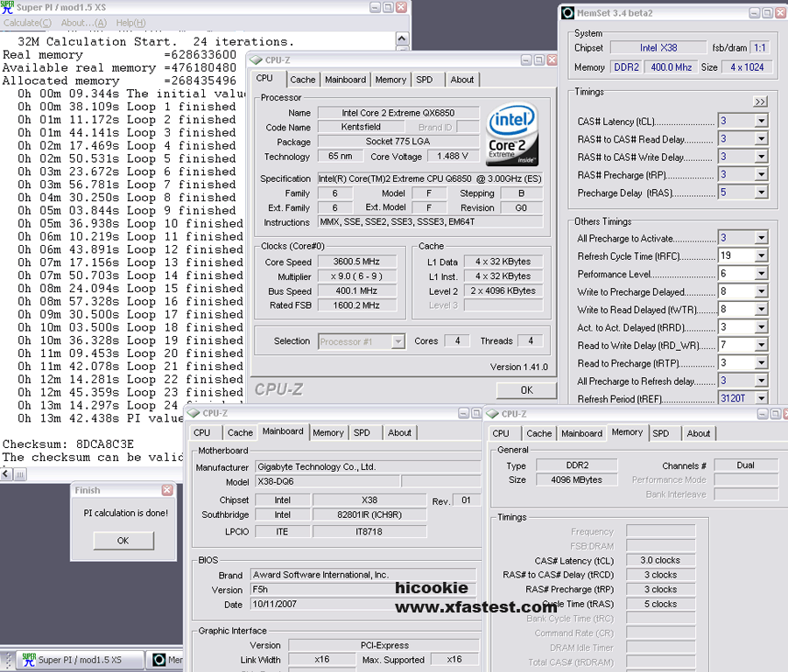The width and height of the screenshot is (788, 672).
Task: Click the Core Speed value 3600.5 MHz
Action: (356, 262)
